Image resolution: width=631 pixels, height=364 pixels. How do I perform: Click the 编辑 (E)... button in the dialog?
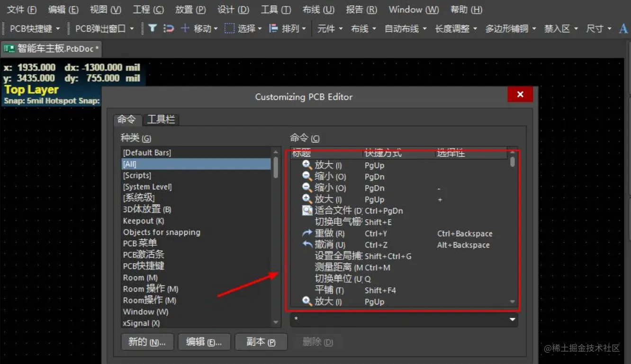click(204, 342)
